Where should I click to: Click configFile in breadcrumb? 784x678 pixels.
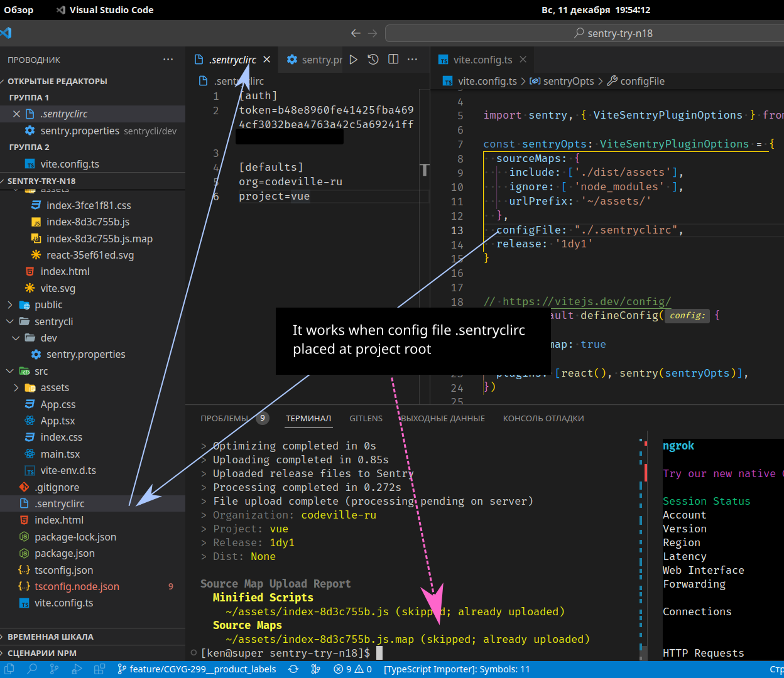tap(636, 81)
